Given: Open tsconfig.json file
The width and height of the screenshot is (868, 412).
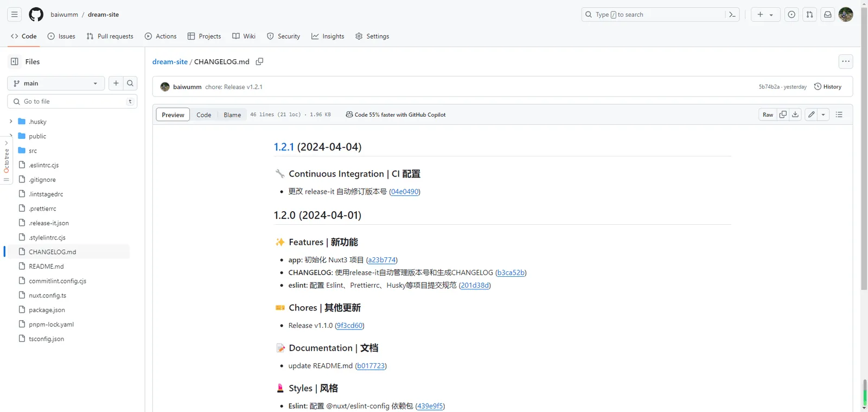Looking at the screenshot, I should [46, 339].
